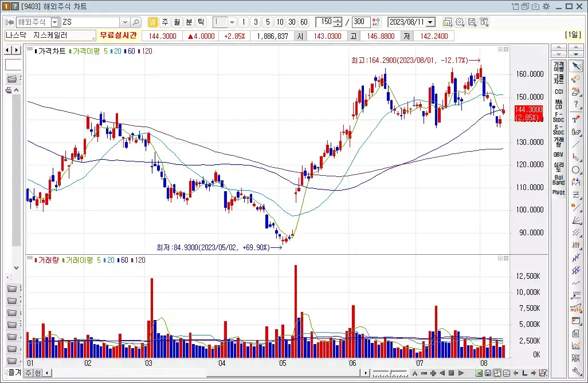
Task: Switch to the monthly (월) period
Action: click(177, 22)
